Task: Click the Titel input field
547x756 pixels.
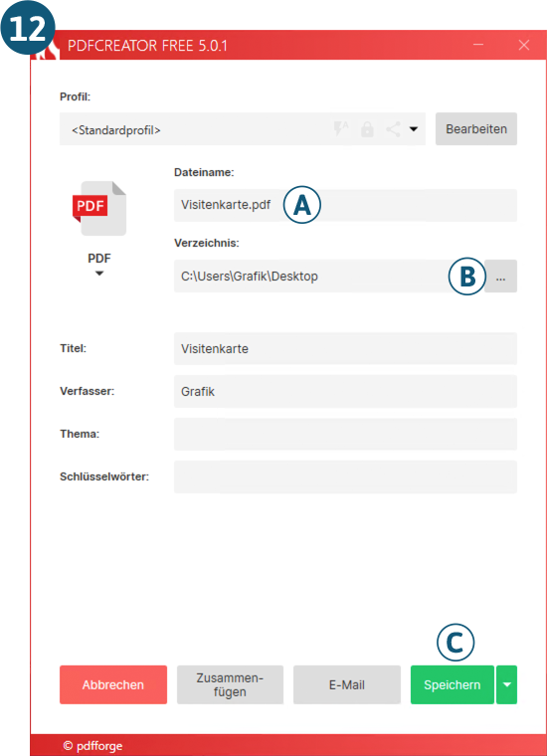Action: coord(345,348)
